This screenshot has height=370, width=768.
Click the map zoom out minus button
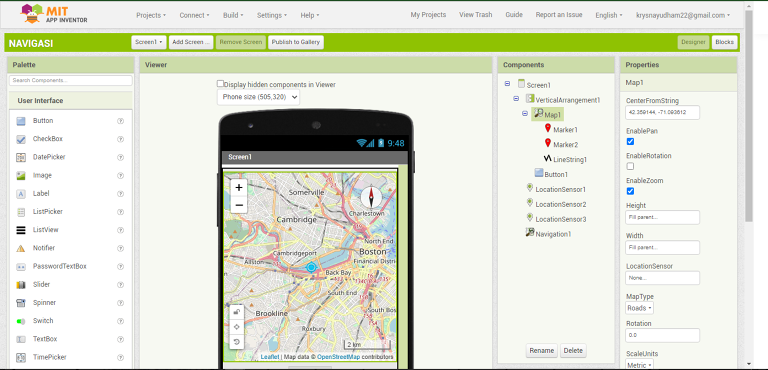point(239,205)
